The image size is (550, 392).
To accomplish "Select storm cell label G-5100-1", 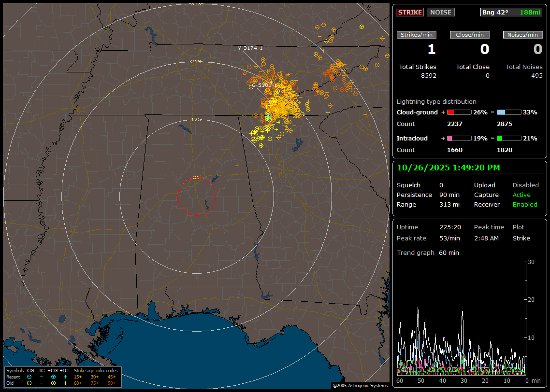I will pos(263,85).
